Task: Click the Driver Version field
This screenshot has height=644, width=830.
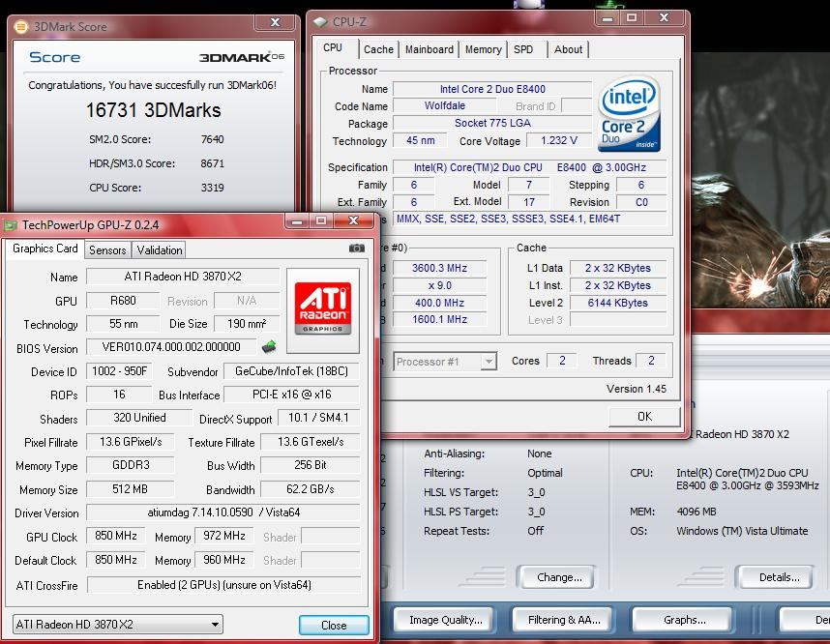Action: pos(223,512)
